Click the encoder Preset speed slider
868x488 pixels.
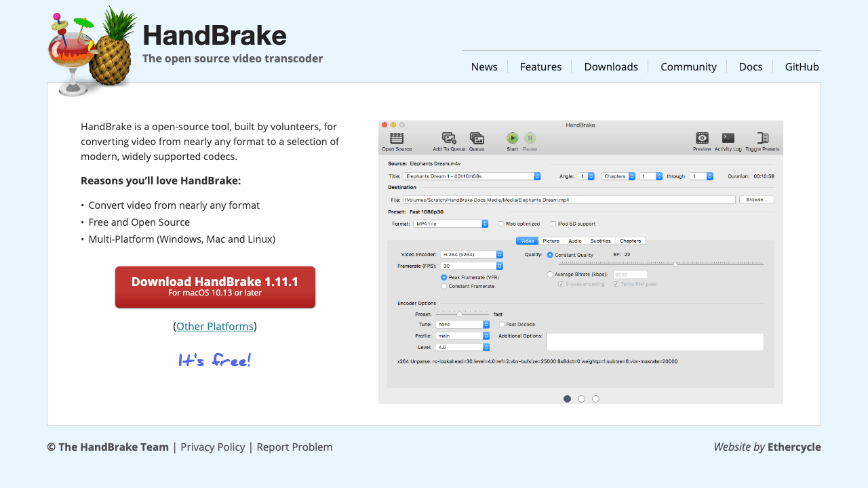point(462,314)
